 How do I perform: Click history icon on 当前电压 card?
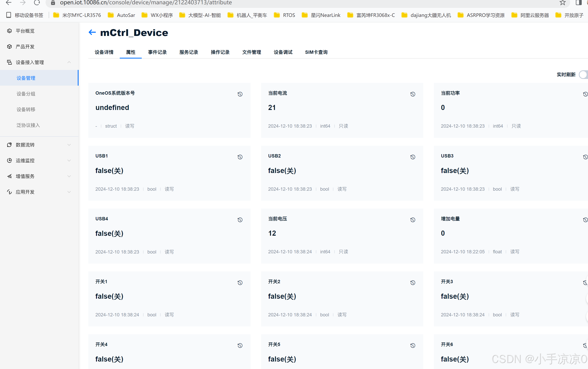[x=412, y=220]
